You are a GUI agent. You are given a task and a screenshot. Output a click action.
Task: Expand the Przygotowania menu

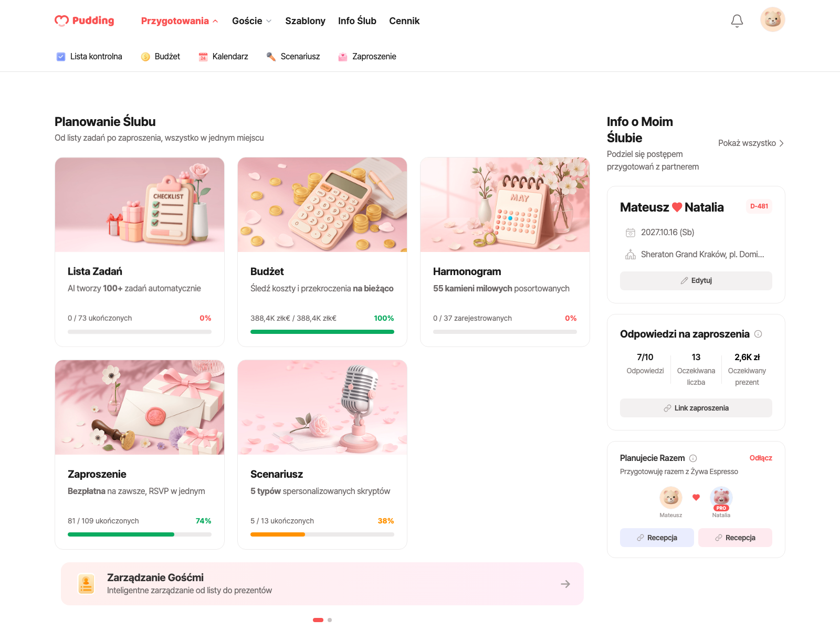pos(180,21)
